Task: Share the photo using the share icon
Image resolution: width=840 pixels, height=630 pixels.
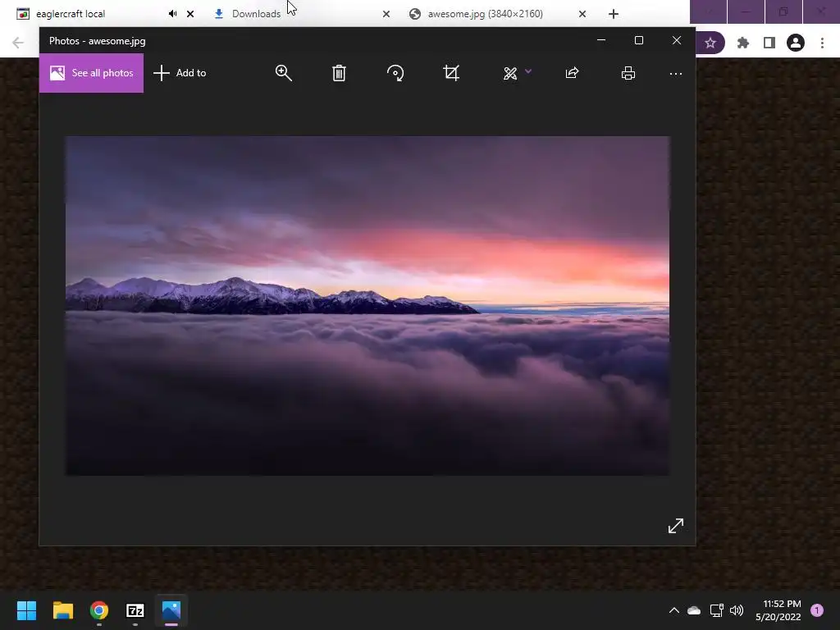Action: click(x=572, y=73)
